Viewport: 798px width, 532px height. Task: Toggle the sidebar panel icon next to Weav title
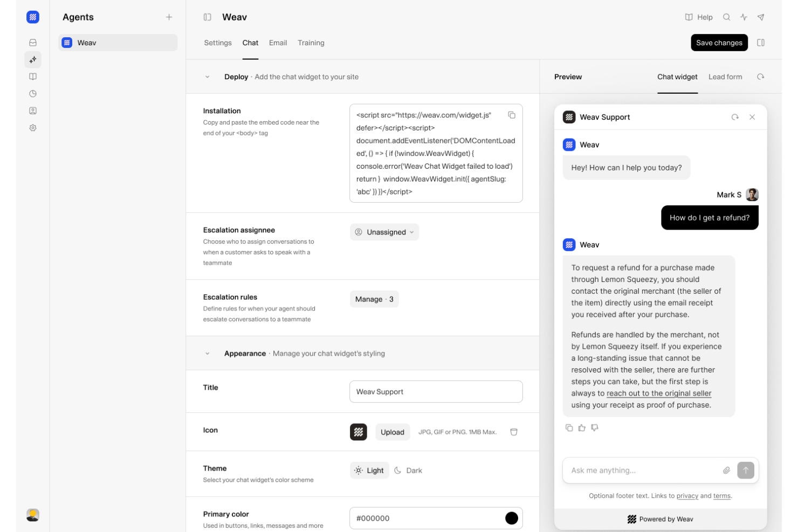207,17
